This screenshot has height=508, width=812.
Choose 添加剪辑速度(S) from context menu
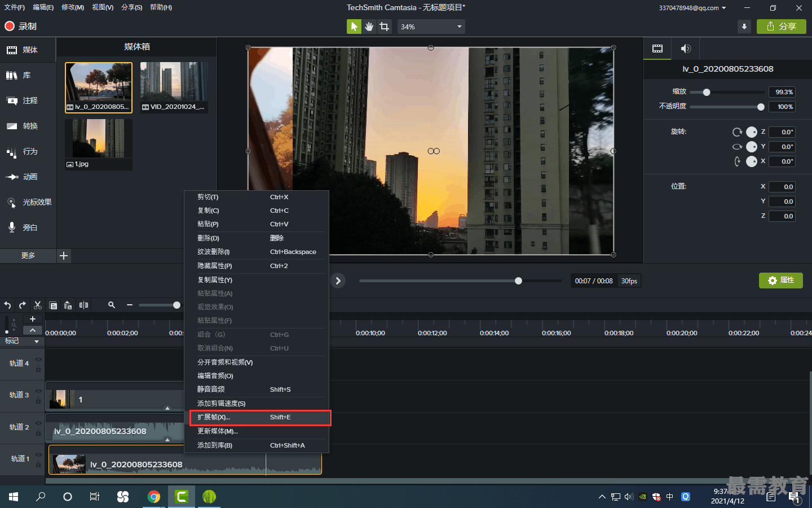pyautogui.click(x=257, y=404)
